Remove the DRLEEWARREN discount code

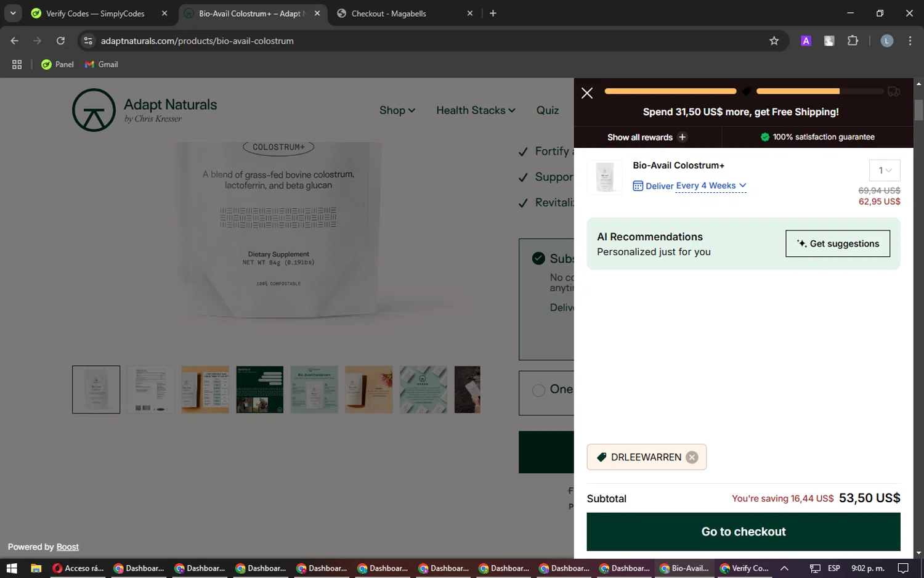(692, 457)
